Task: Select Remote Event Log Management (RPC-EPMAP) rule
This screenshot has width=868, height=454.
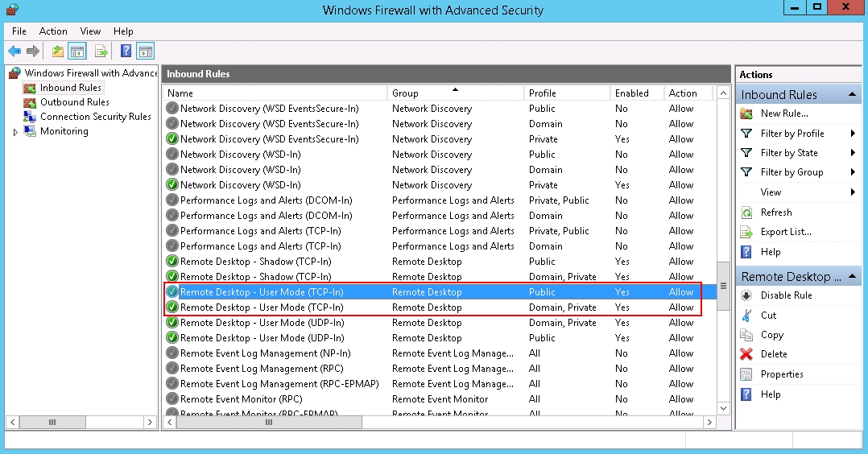Action: coord(439,384)
